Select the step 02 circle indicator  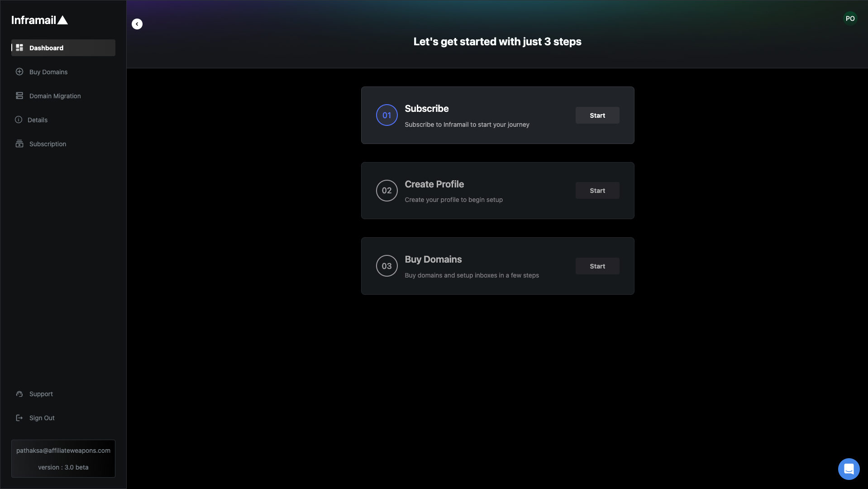(386, 191)
